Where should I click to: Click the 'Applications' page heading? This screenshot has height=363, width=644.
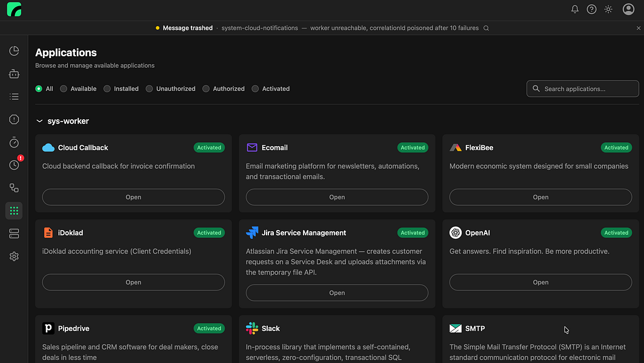pyautogui.click(x=65, y=53)
